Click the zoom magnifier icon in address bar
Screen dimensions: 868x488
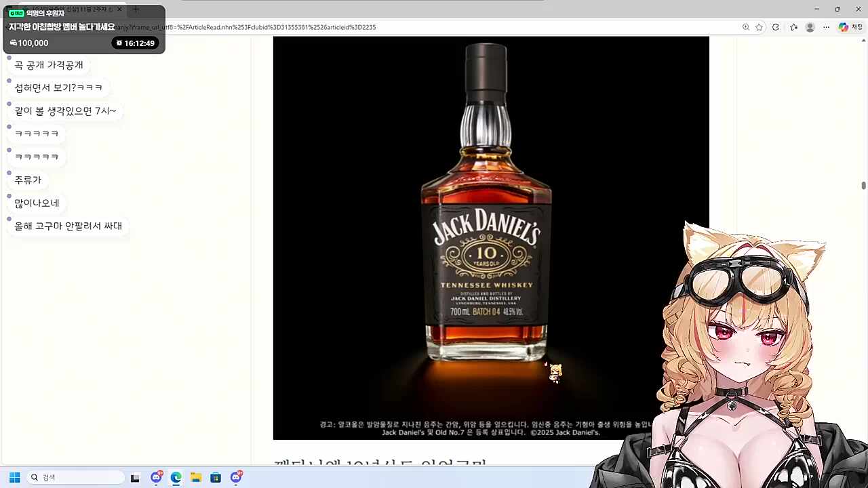coord(745,27)
